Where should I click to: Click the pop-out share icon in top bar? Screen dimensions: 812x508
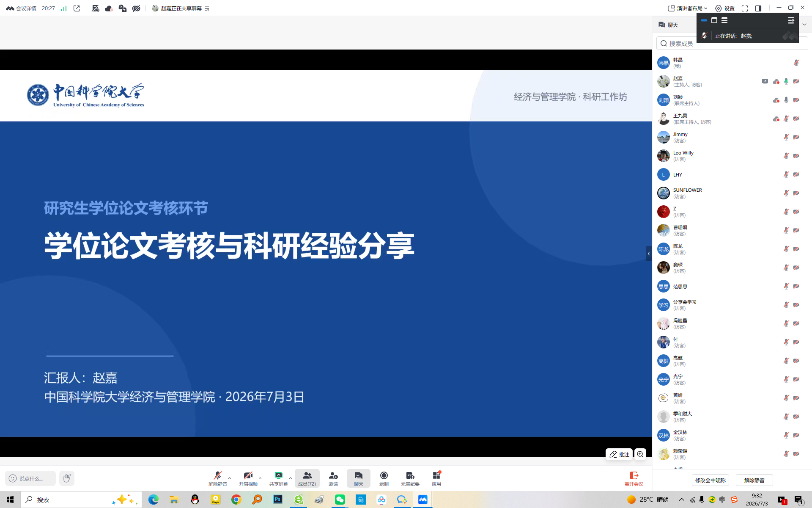tap(77, 8)
